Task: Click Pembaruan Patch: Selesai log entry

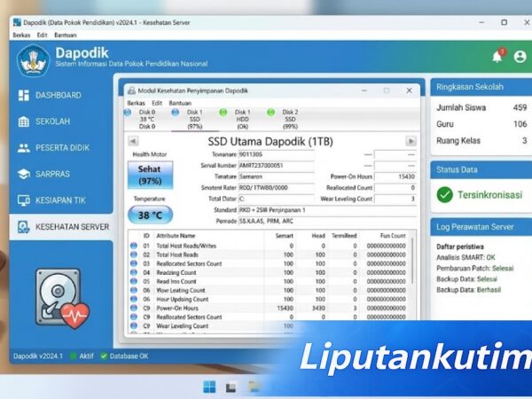Action: point(474,268)
